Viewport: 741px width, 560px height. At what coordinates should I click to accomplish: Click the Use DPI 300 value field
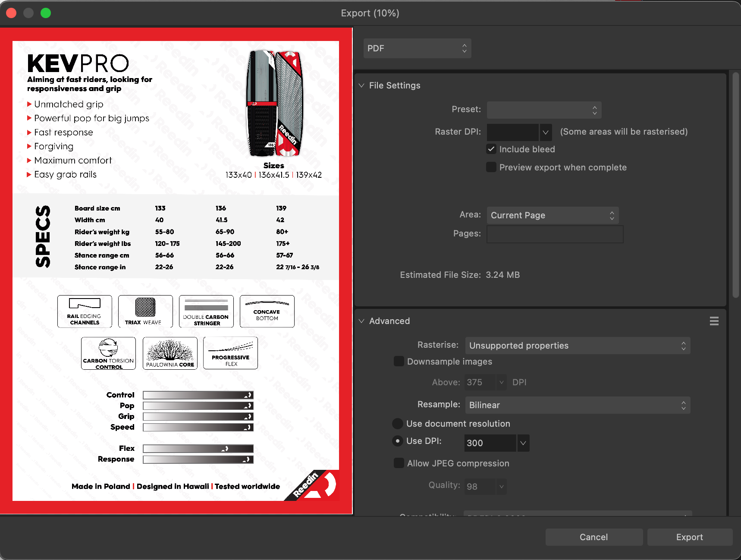(490, 443)
